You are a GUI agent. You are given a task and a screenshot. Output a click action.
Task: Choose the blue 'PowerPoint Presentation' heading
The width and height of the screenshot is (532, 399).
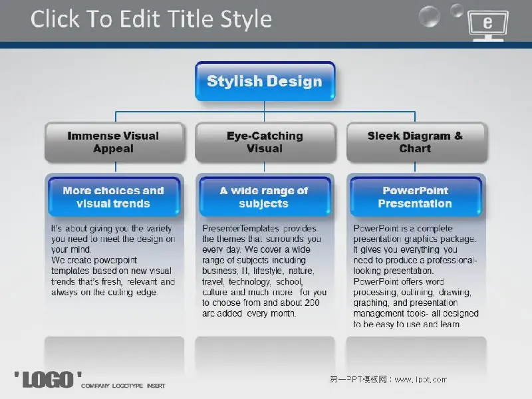point(416,197)
